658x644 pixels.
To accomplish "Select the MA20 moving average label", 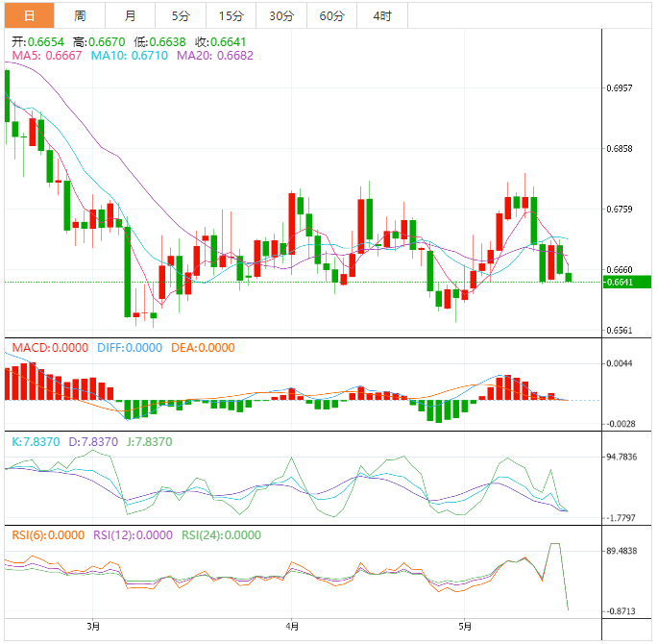I will (x=214, y=56).
